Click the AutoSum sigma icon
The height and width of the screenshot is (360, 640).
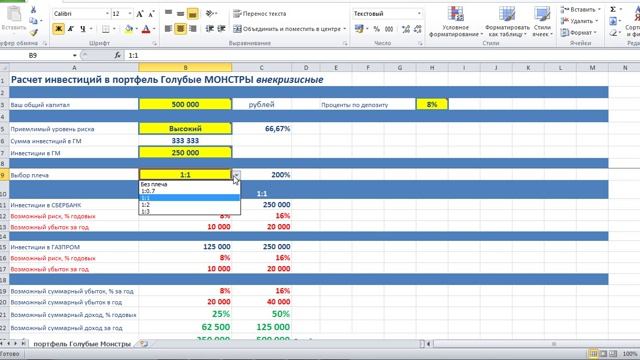pos(613,9)
